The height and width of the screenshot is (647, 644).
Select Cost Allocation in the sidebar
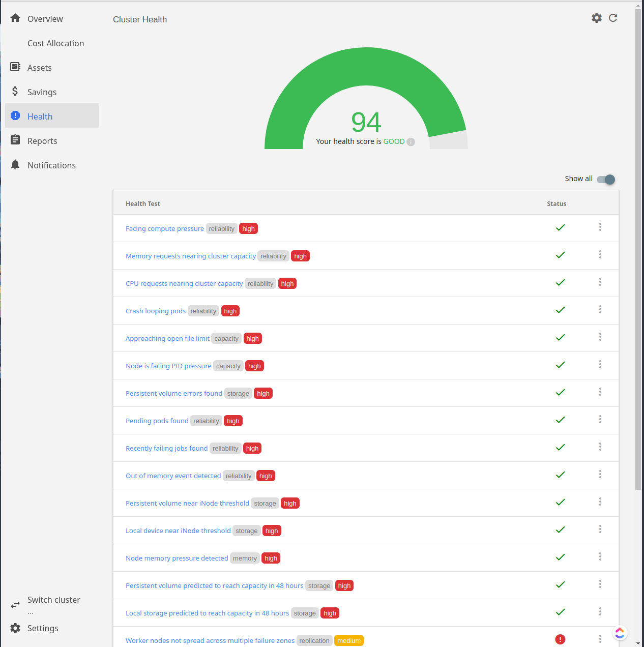(55, 43)
